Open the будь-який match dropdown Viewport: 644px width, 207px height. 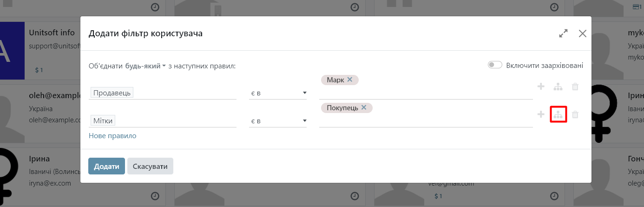145,66
